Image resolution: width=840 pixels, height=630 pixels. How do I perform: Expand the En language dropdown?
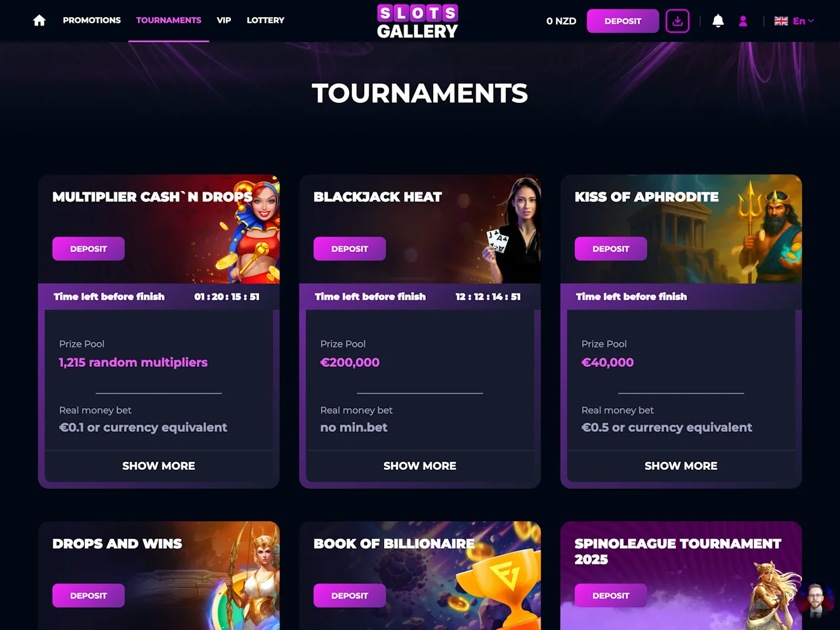click(x=803, y=21)
